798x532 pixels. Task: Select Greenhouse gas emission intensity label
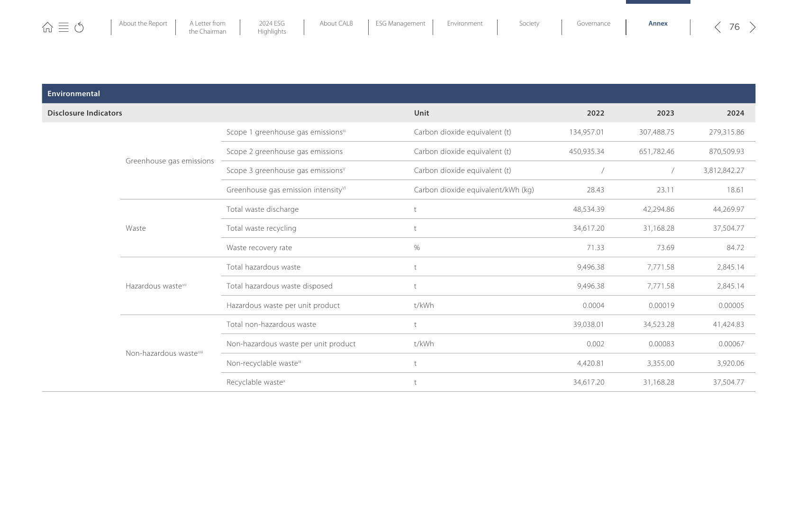286,190
